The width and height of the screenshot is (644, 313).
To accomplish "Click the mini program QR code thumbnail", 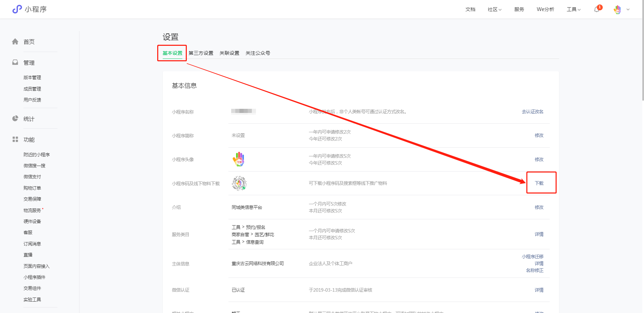I will click(x=239, y=183).
